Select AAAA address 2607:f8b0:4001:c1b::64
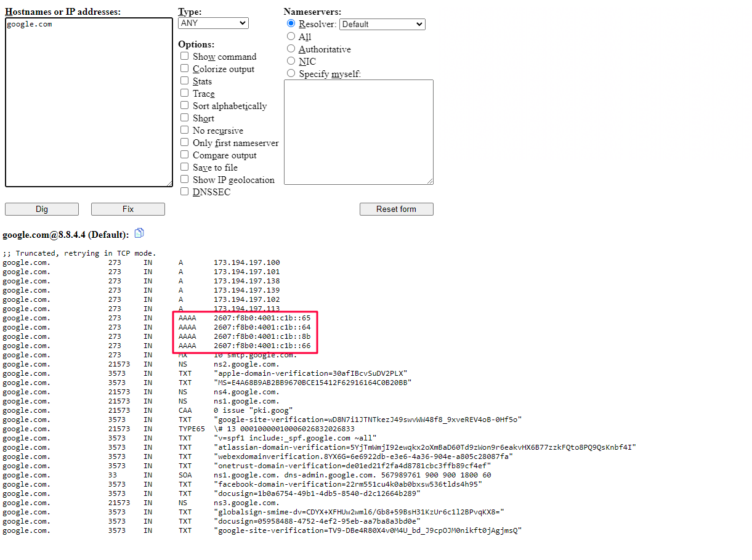The height and width of the screenshot is (560, 752). pos(262,327)
